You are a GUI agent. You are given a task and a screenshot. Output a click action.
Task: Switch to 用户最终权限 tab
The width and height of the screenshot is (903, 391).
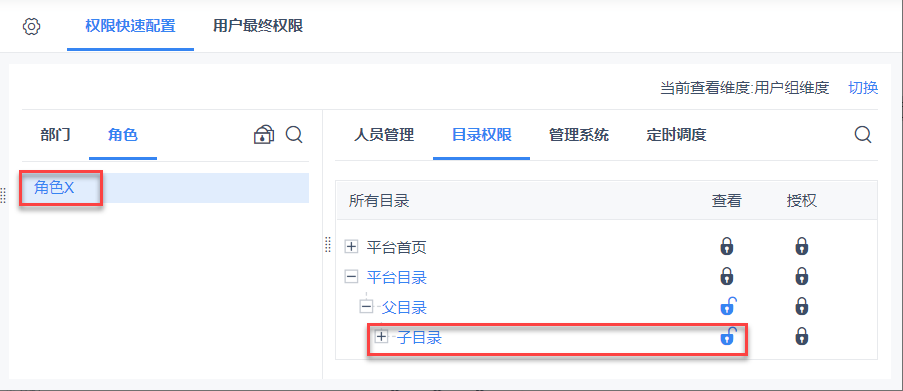pos(258,26)
